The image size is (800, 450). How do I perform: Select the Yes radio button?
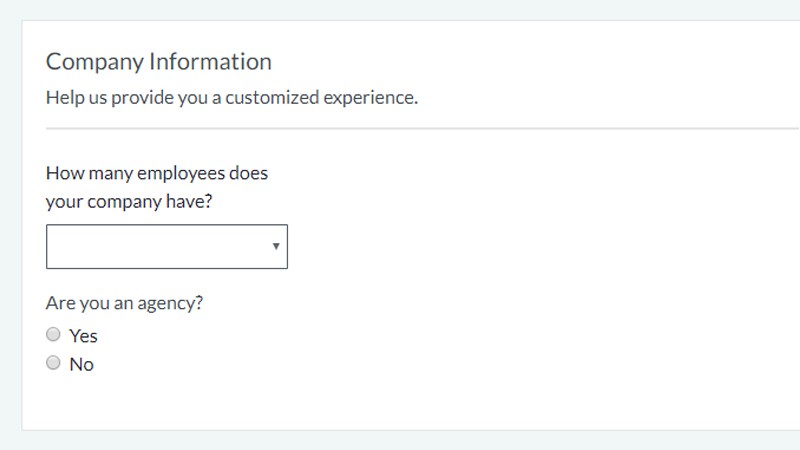pos(54,335)
